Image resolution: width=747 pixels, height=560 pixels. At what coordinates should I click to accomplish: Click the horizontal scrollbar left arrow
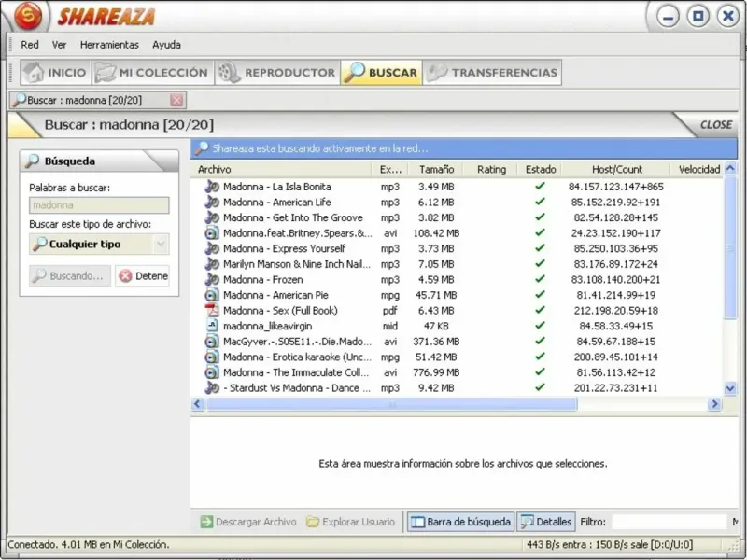coord(197,404)
